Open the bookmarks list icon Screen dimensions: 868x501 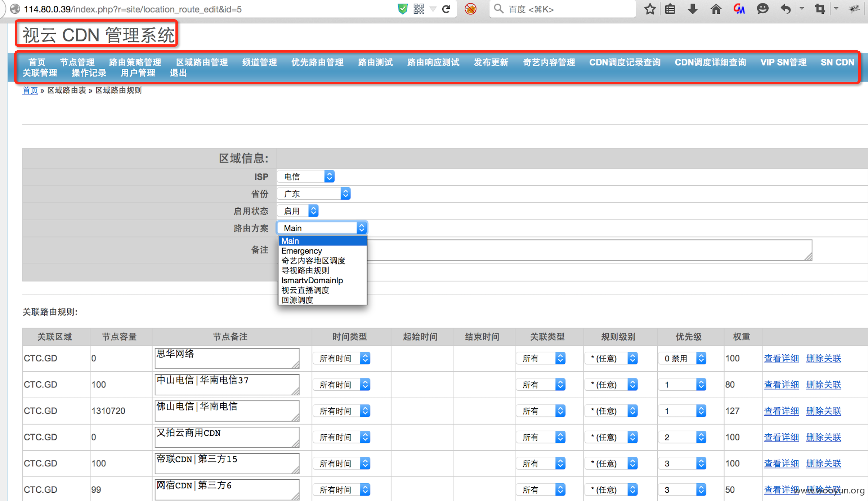(670, 9)
